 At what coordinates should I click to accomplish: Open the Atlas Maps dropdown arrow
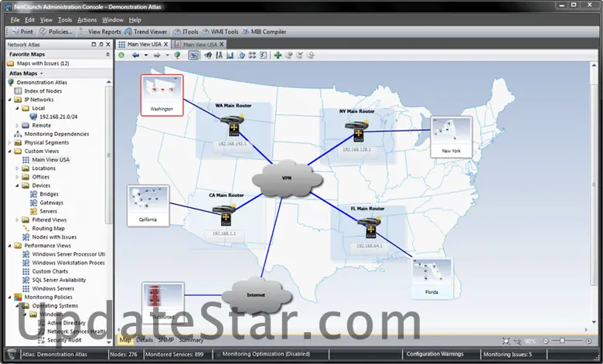42,73
